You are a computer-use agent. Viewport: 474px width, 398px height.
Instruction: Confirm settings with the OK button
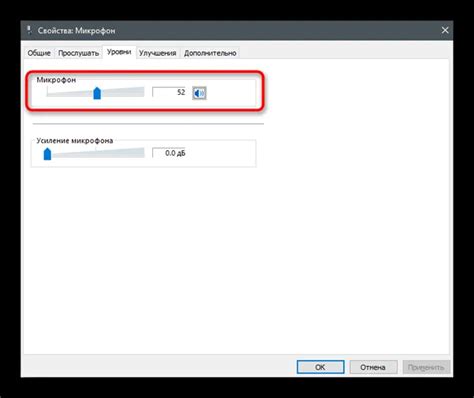tap(320, 367)
